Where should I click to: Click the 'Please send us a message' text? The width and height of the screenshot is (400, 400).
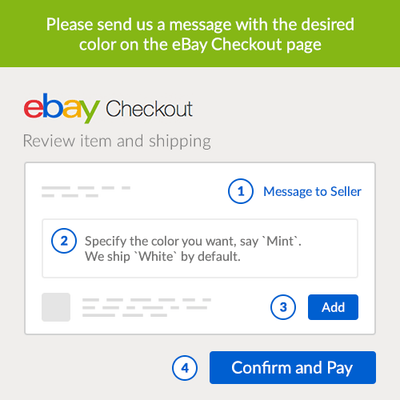tap(139, 25)
